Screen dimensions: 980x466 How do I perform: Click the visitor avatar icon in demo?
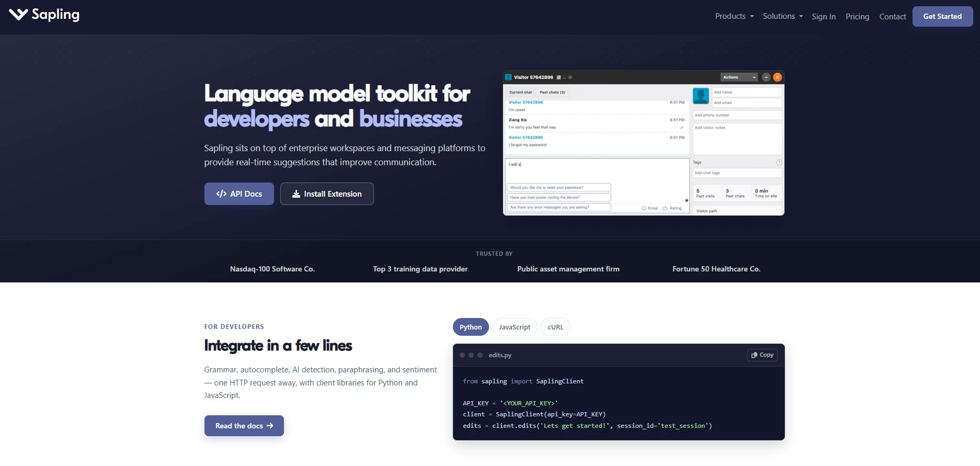(x=701, y=96)
